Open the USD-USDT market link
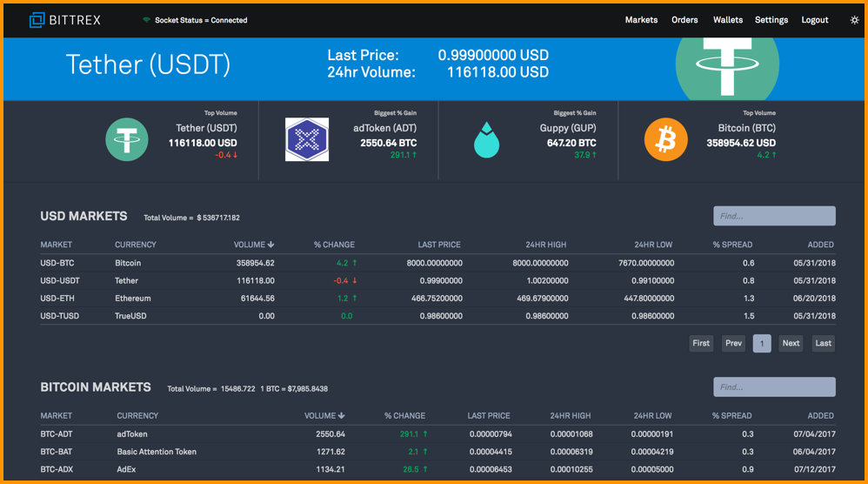The height and width of the screenshot is (484, 868). pyautogui.click(x=60, y=281)
